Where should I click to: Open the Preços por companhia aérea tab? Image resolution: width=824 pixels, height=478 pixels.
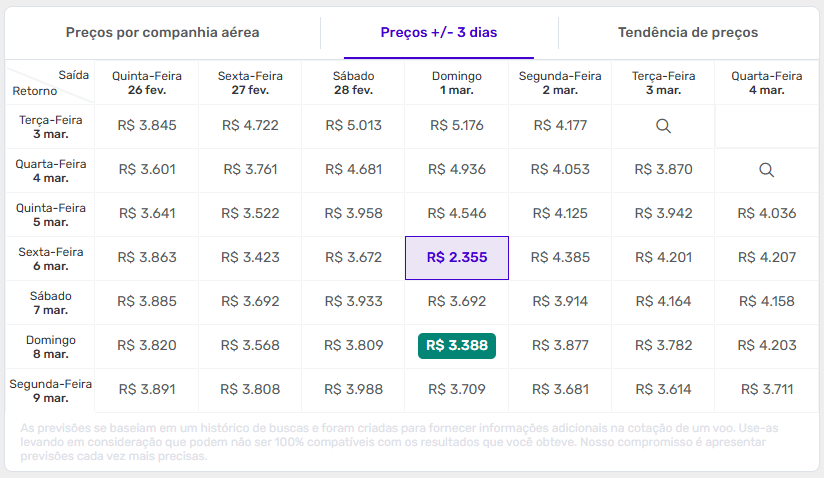click(x=162, y=33)
